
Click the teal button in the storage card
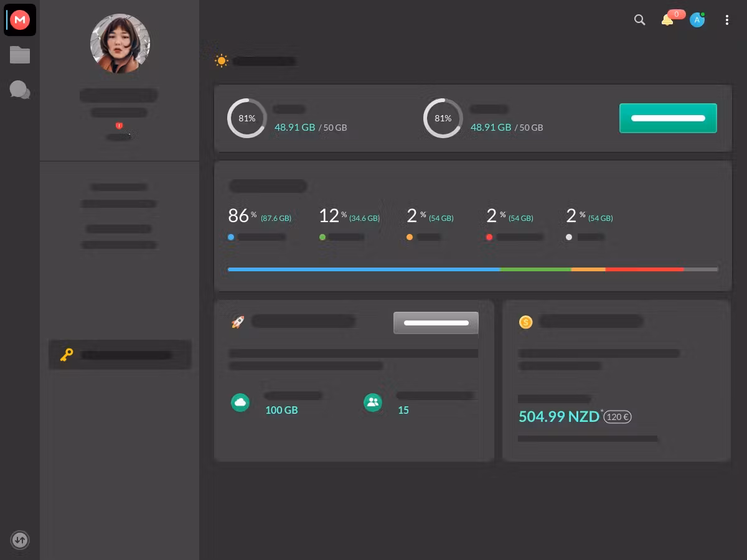(668, 118)
